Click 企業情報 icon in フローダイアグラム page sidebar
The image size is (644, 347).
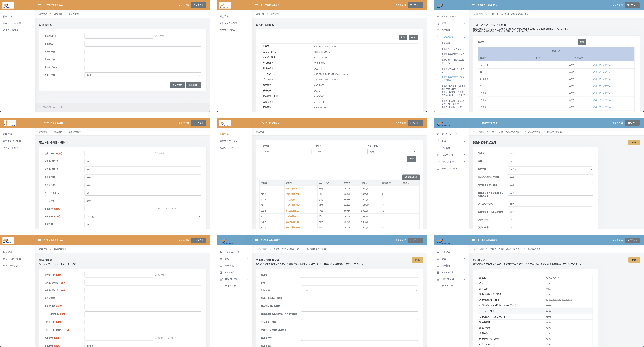tap(438, 30)
